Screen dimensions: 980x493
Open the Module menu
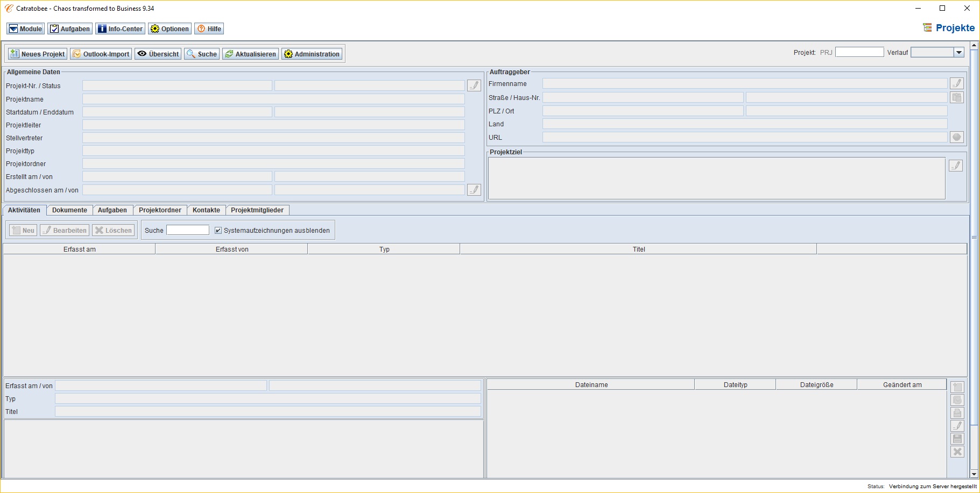point(25,29)
